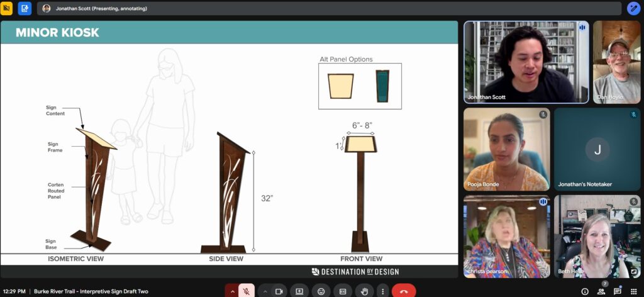Click the annotation pen button at top right

[x=634, y=8]
